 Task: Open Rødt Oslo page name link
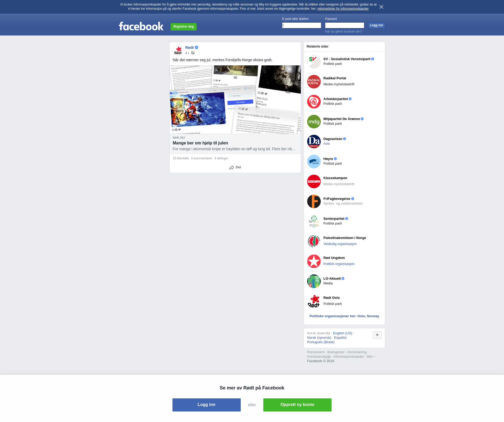tap(332, 298)
